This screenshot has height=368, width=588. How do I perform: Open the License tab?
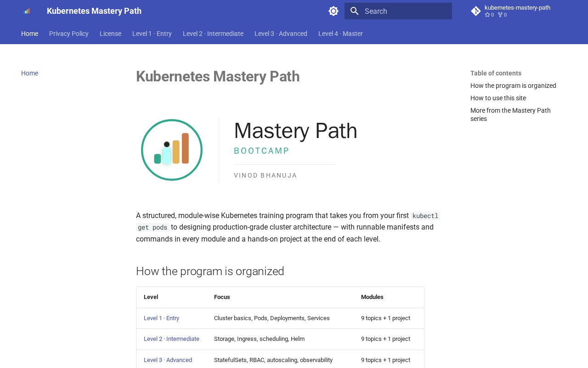point(111,34)
